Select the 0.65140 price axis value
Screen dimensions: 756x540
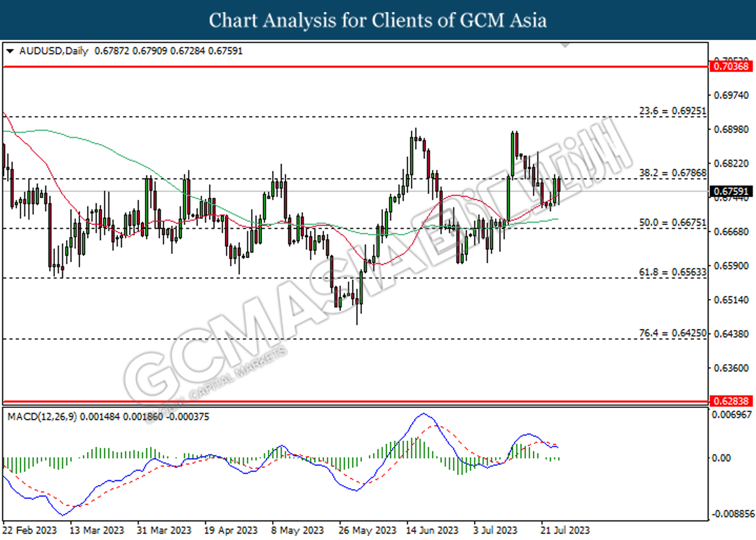point(731,299)
